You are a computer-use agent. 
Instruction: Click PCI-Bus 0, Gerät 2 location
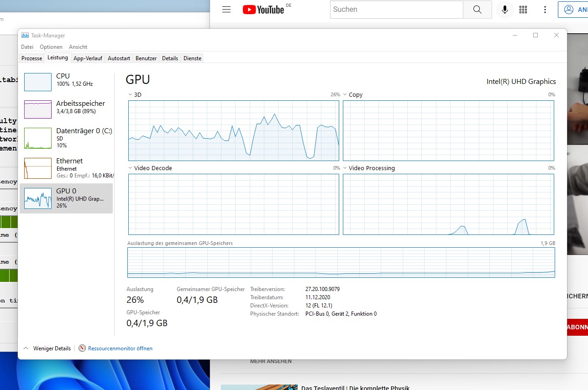pyautogui.click(x=341, y=314)
